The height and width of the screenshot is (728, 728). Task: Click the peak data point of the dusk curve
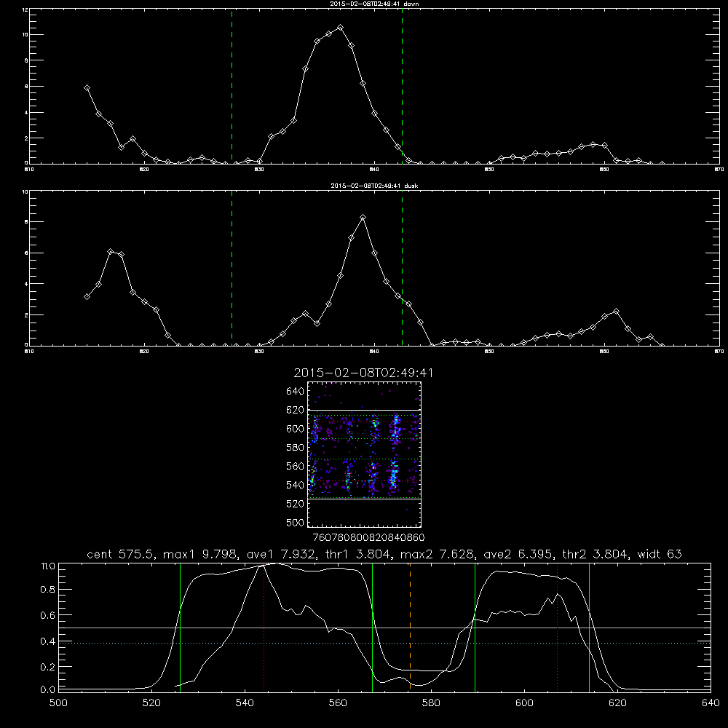point(363,217)
